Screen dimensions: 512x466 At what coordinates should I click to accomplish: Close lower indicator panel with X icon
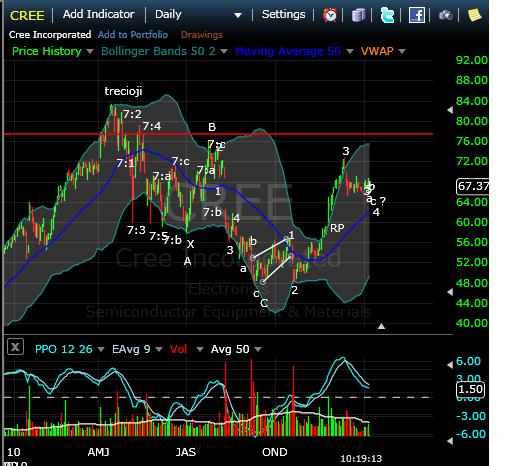point(15,347)
